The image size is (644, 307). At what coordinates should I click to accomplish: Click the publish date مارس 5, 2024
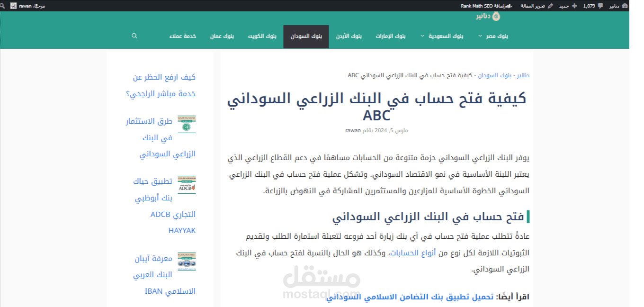392,130
